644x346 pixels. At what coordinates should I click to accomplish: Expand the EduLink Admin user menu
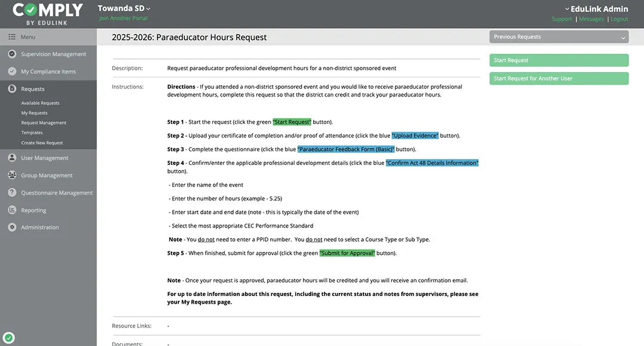tap(596, 9)
